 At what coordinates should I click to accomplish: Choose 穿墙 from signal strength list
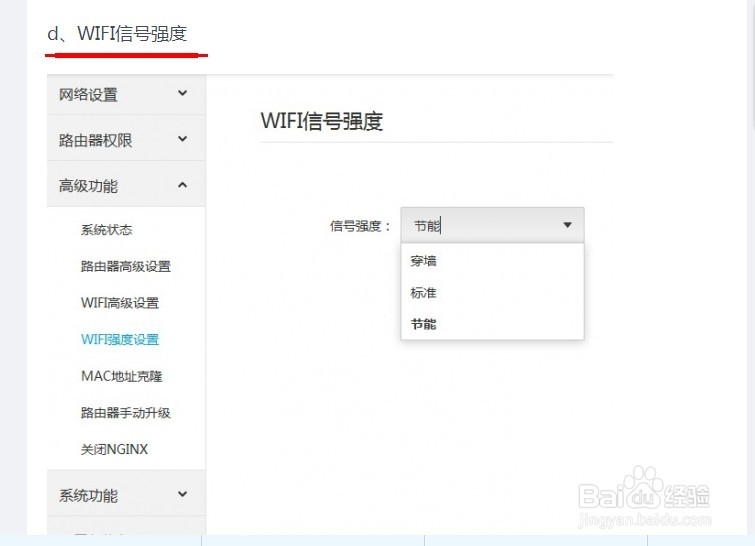click(x=492, y=261)
